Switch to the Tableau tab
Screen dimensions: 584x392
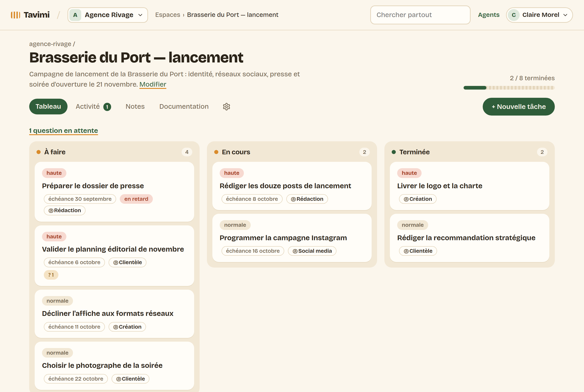[48, 106]
